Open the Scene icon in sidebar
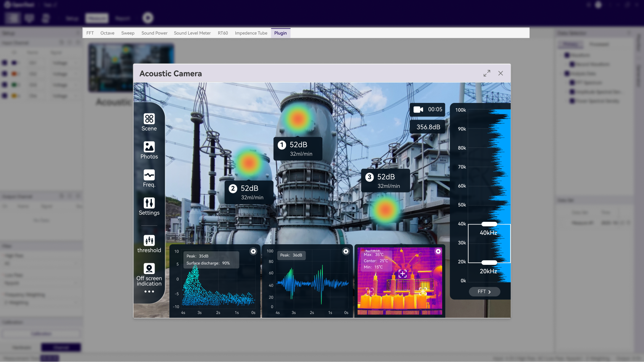Screen dimensions: 644x362 click(x=149, y=119)
